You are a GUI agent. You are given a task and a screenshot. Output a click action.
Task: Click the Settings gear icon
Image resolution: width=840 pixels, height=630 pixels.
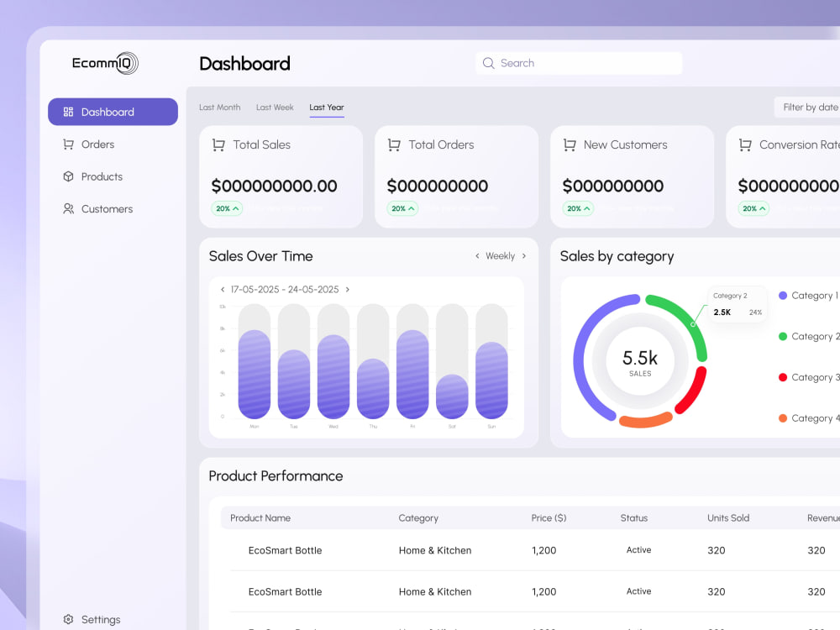[x=68, y=619]
